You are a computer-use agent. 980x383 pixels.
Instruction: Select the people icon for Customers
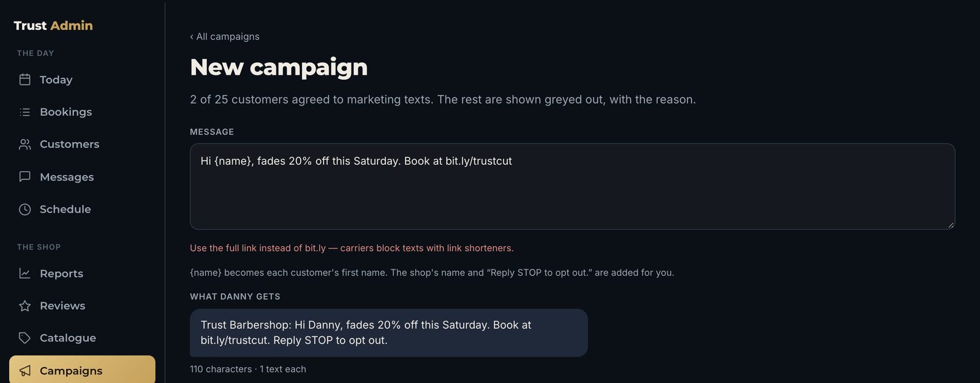[x=24, y=144]
